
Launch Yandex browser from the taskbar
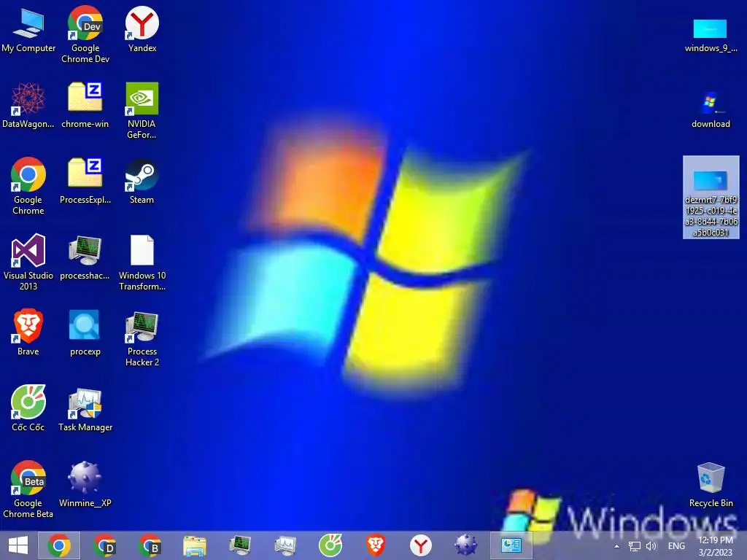pyautogui.click(x=421, y=545)
